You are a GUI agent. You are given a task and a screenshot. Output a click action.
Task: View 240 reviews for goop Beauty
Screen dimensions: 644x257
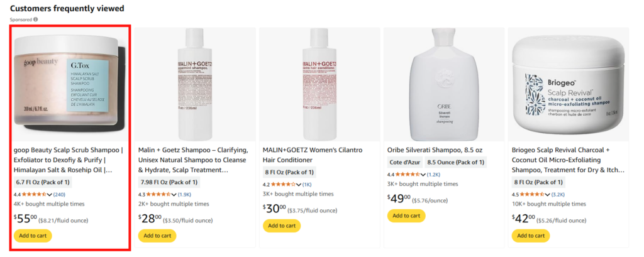(60, 195)
